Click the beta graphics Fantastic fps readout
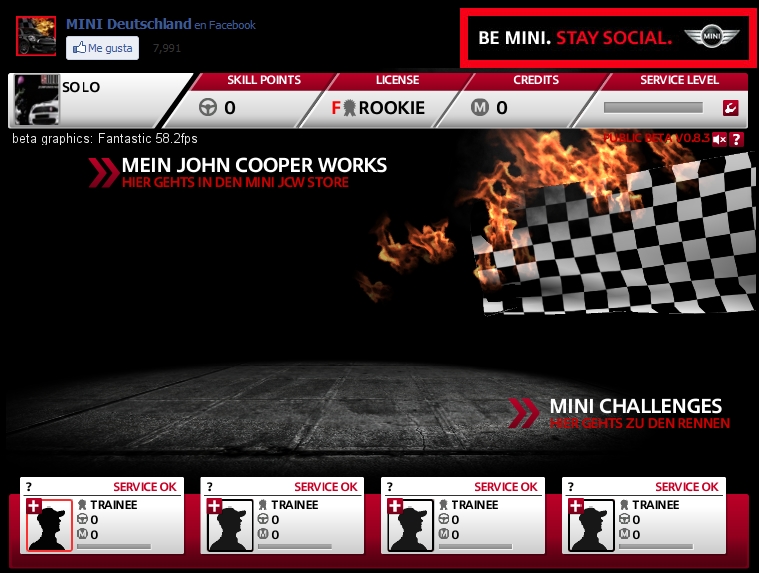The width and height of the screenshot is (759, 573). [105, 138]
